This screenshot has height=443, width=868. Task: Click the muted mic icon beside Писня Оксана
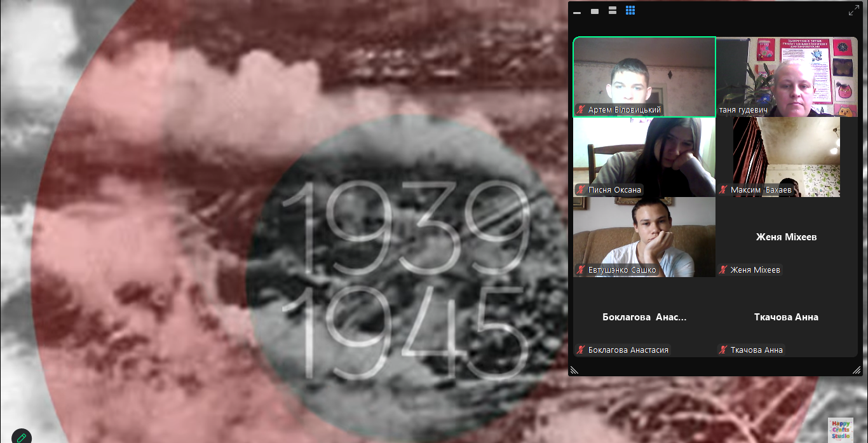[581, 190]
